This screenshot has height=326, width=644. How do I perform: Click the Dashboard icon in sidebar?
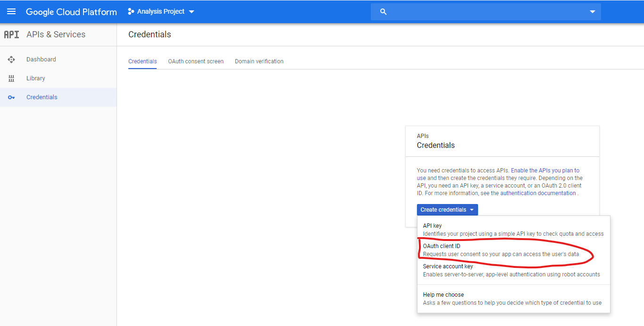click(x=11, y=60)
